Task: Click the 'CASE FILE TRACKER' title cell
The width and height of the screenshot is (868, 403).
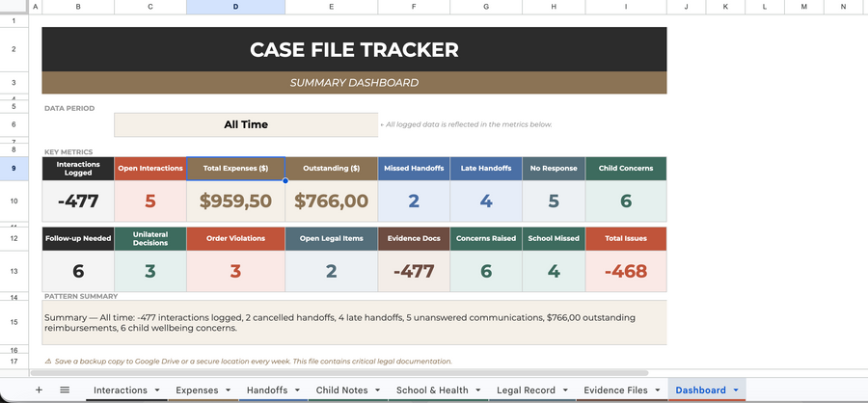Action: click(x=354, y=49)
